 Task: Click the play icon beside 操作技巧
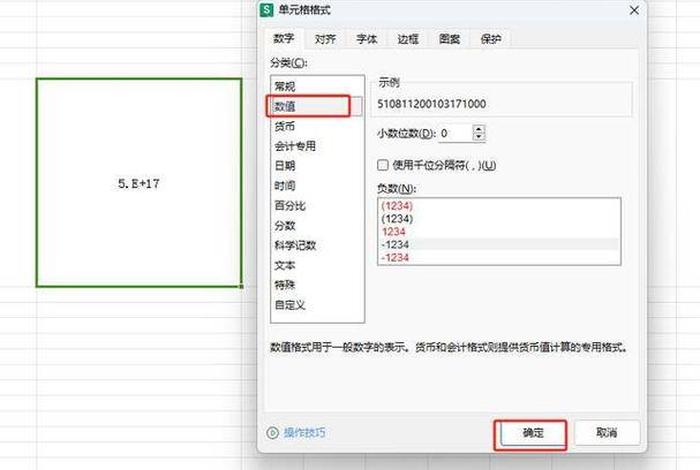pos(272,433)
